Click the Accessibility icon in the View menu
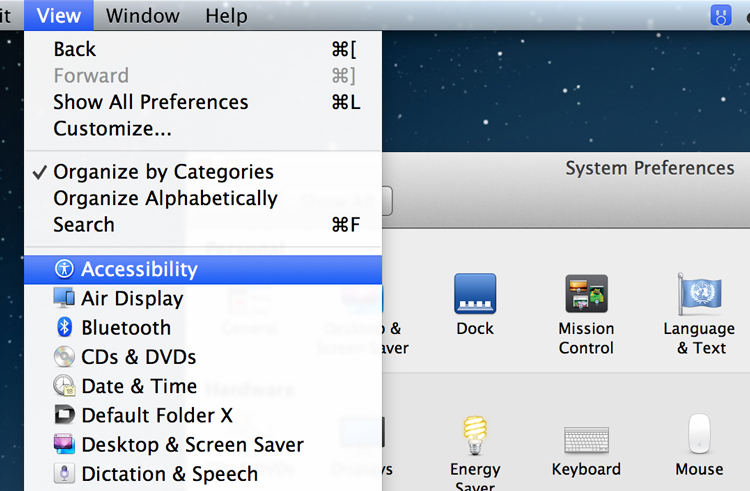Screen dimensions: 750x491 coord(64,269)
